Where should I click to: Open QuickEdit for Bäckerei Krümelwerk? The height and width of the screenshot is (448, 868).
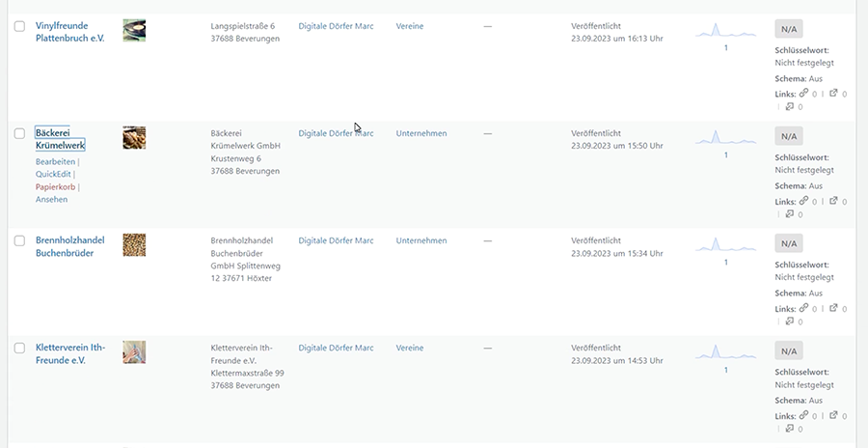[54, 175]
